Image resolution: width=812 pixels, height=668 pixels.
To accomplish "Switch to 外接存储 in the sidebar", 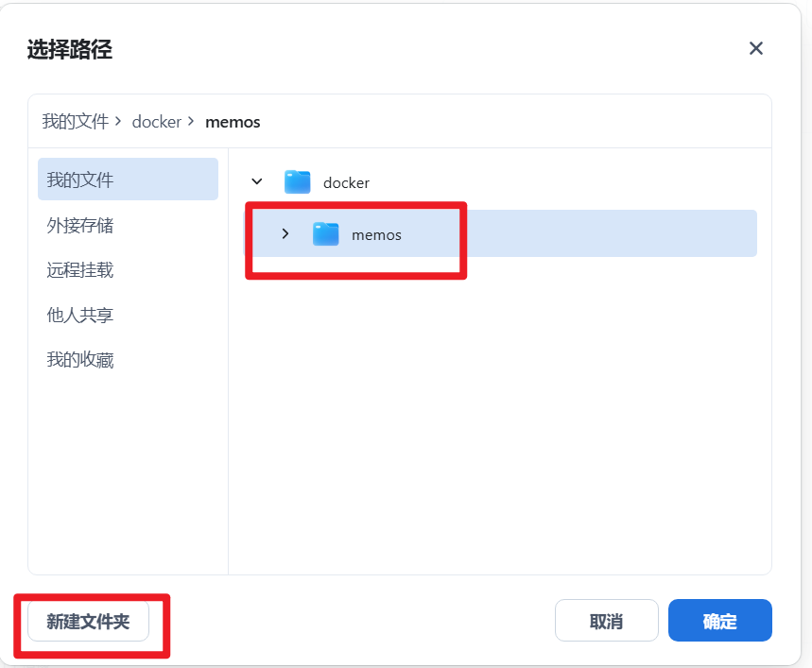I will click(80, 225).
